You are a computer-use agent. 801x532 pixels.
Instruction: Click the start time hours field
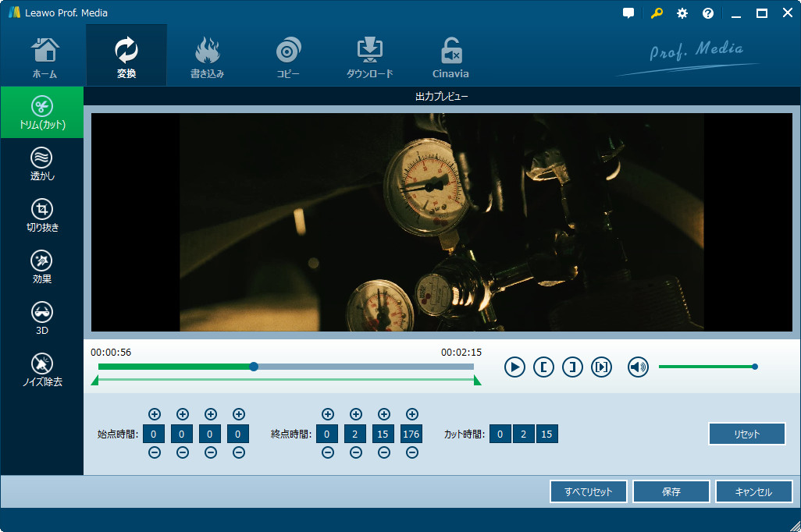(155, 434)
